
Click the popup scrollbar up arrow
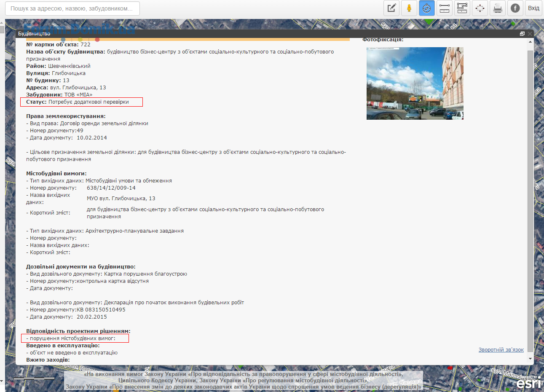[x=530, y=42]
